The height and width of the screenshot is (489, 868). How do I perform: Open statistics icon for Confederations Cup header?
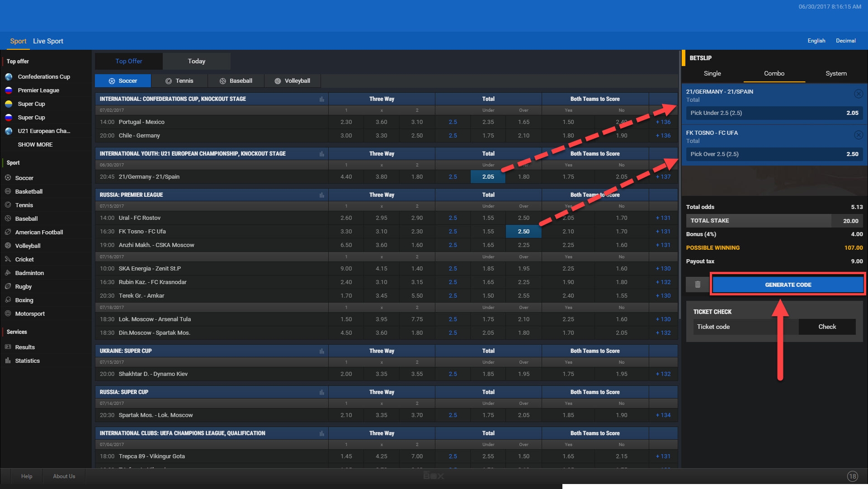coord(322,99)
